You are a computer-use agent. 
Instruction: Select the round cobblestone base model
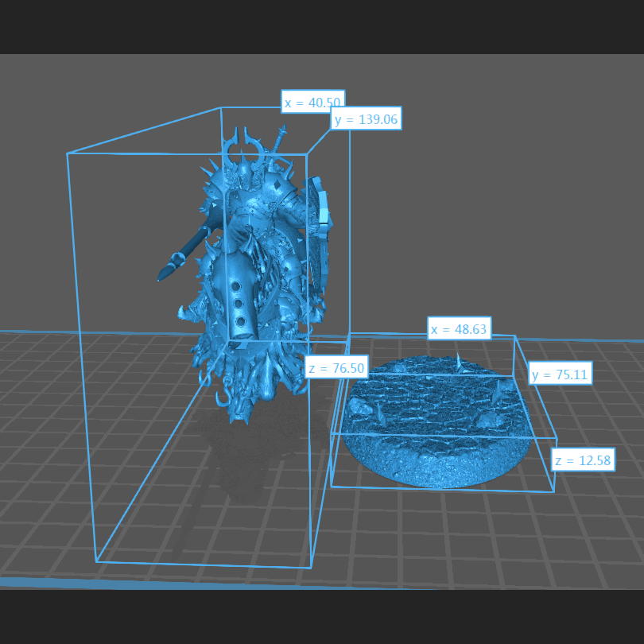(437, 421)
